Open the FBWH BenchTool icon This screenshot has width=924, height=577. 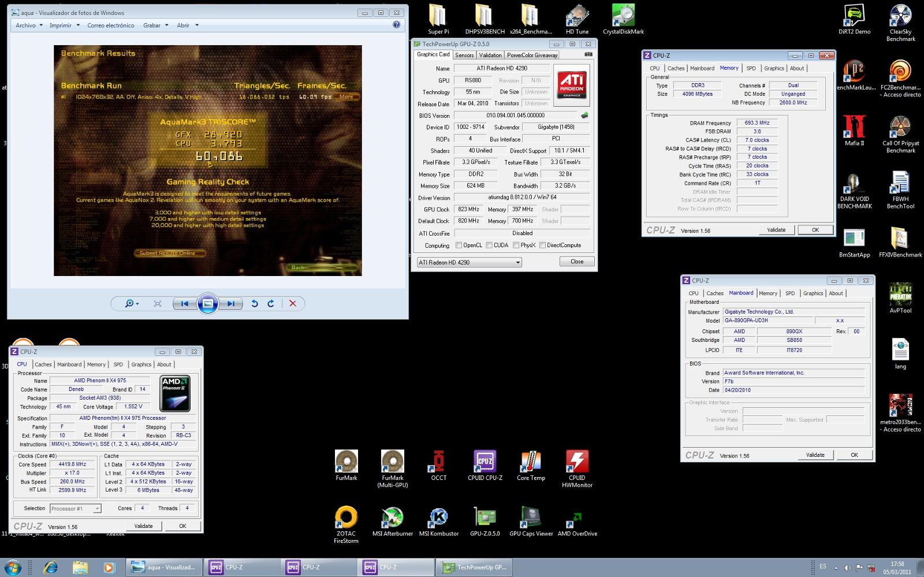900,184
